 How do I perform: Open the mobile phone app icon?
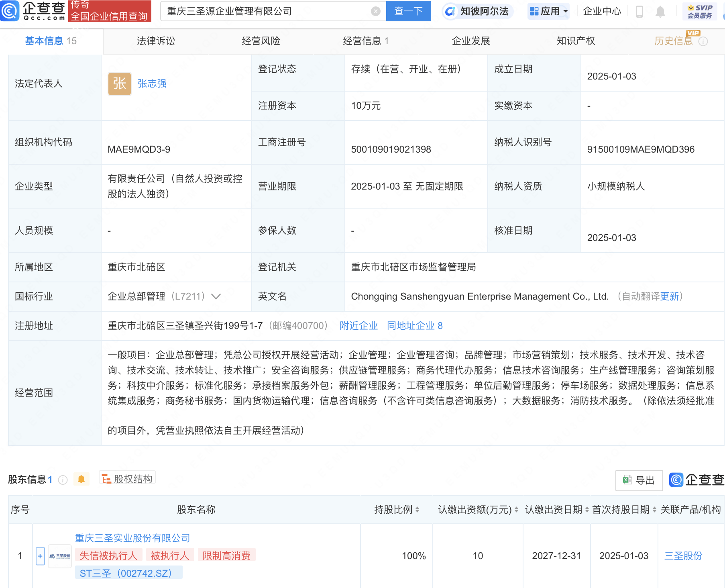639,12
